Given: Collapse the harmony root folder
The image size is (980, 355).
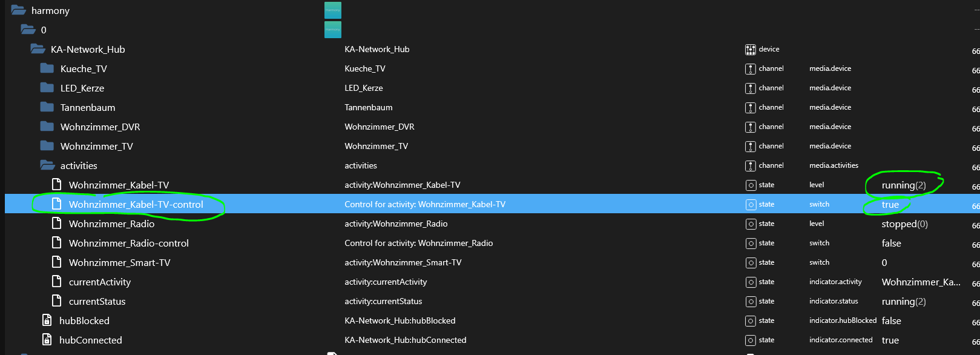Looking at the screenshot, I should pos(18,10).
